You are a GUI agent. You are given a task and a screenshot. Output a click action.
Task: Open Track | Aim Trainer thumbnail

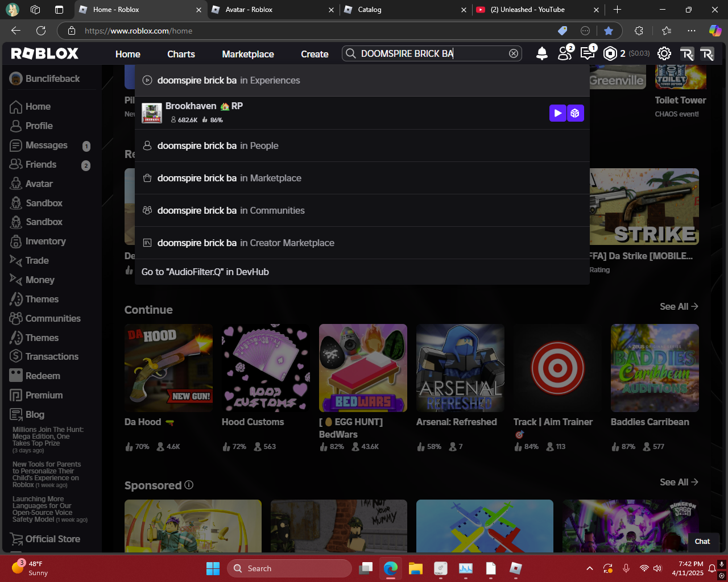click(x=557, y=368)
